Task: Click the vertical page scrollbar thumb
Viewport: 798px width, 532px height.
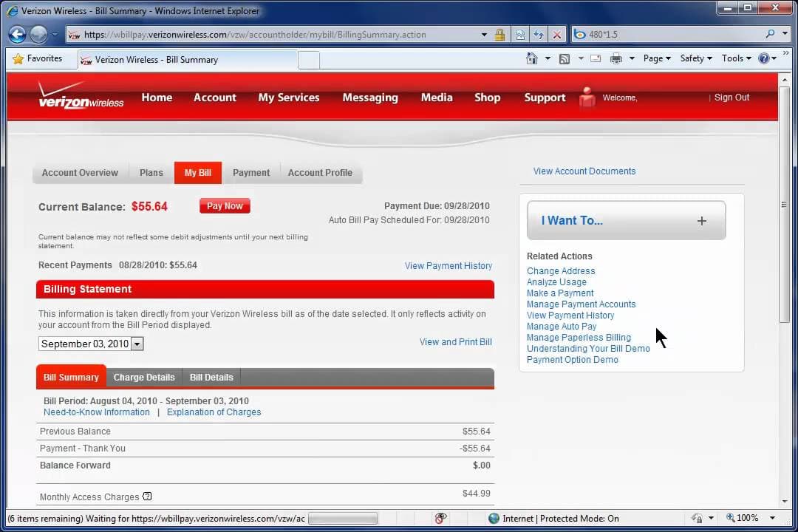Action: pos(784,204)
